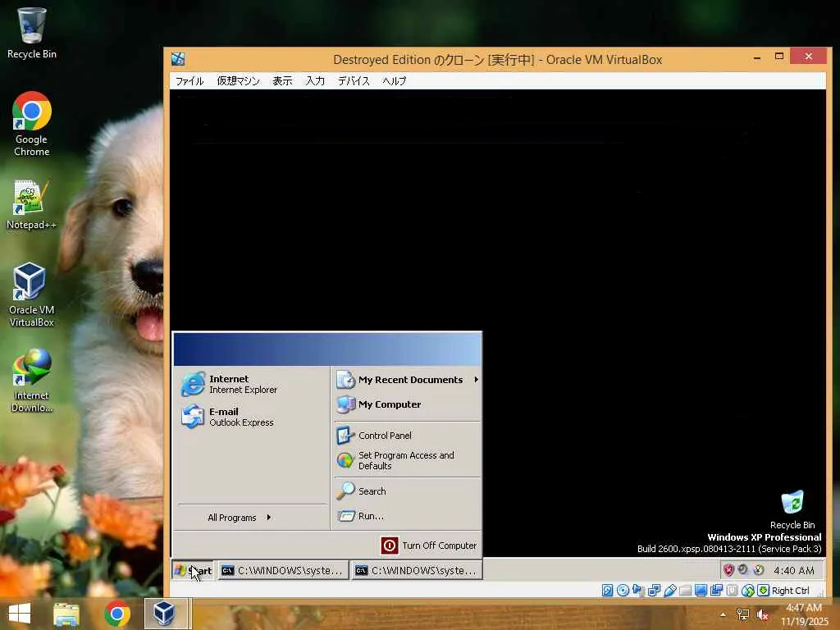Click VirtualBox double-screen recording indicator
The height and width of the screenshot is (630, 840).
coord(716,591)
